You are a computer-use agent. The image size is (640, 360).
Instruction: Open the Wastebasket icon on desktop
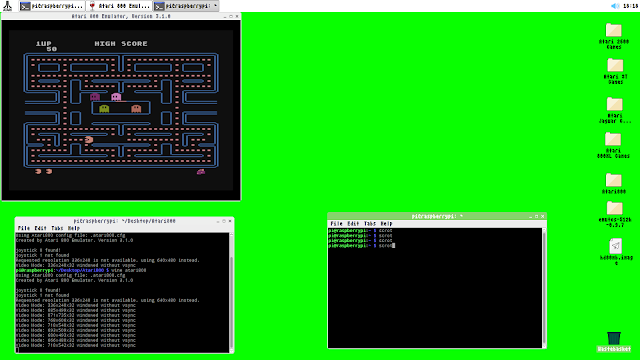point(614,338)
